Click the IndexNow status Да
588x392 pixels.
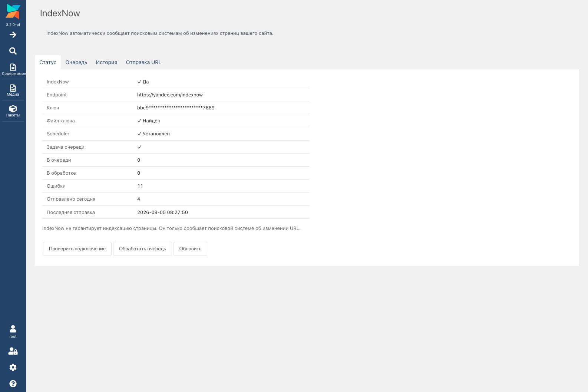point(143,82)
